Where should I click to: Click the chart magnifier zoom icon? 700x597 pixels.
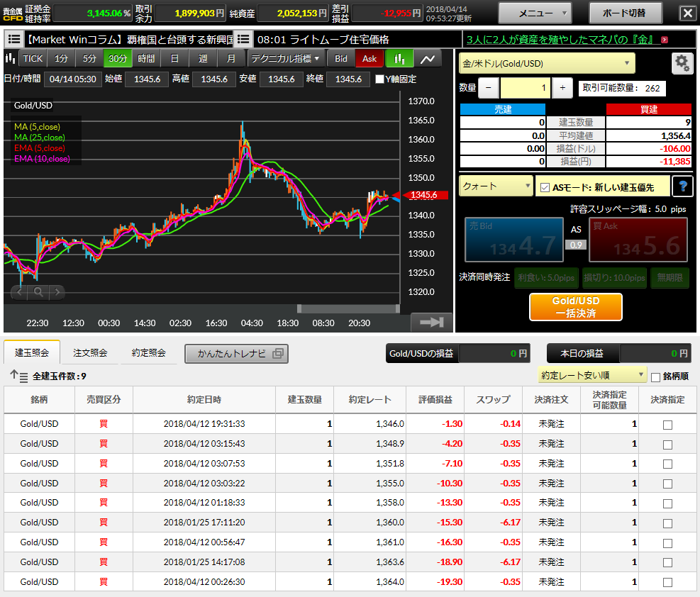[x=38, y=292]
